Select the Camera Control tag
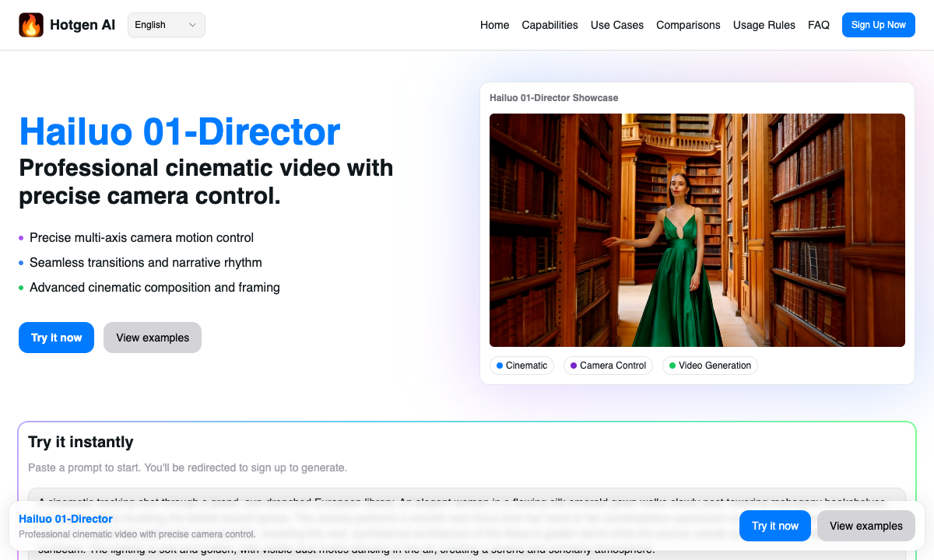Image resolution: width=934 pixels, height=560 pixels. click(x=608, y=366)
